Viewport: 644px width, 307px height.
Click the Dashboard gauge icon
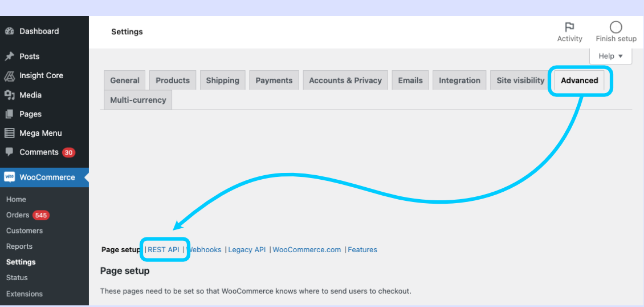tap(10, 31)
